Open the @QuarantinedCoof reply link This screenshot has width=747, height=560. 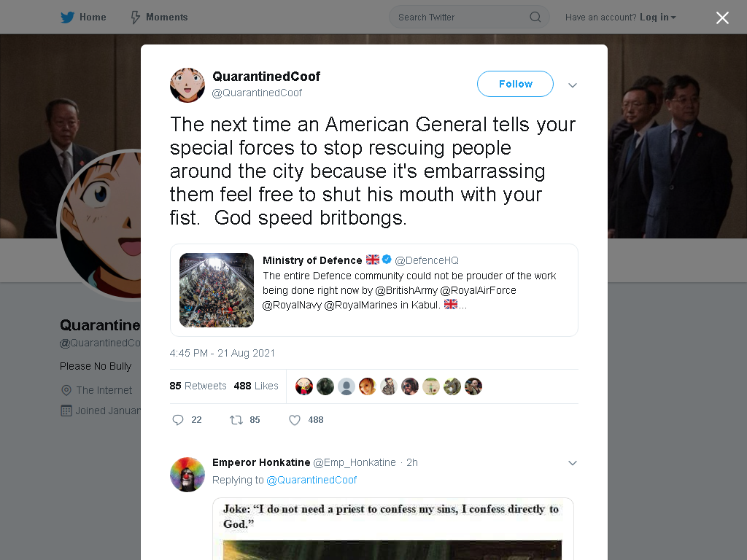tap(311, 480)
